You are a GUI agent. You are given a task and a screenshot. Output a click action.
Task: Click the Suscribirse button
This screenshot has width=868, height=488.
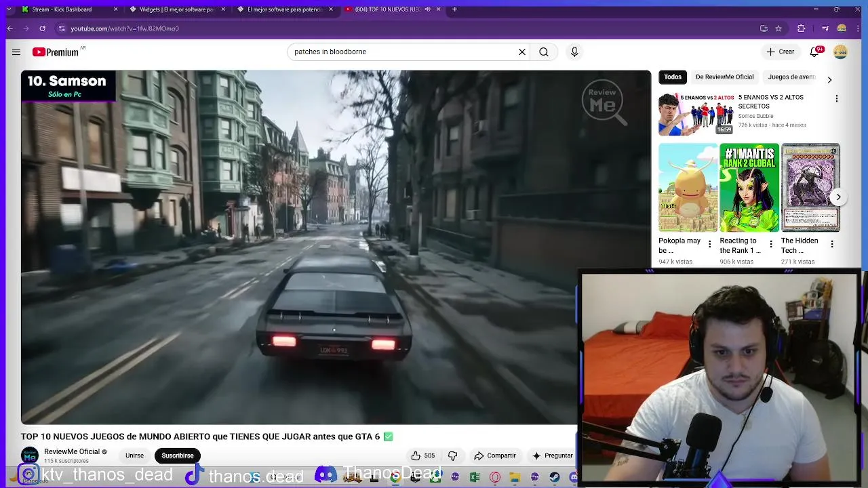(x=178, y=455)
